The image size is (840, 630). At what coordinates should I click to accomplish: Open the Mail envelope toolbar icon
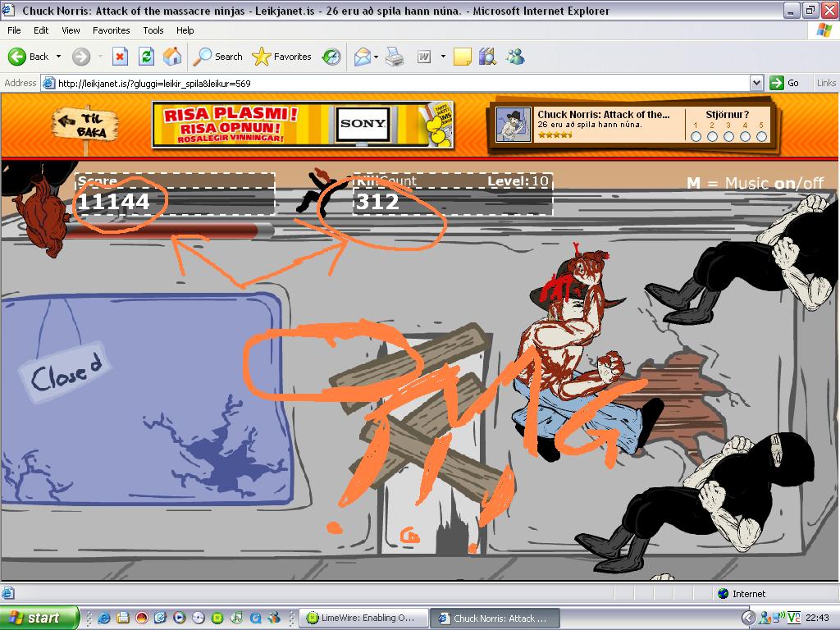pos(363,57)
